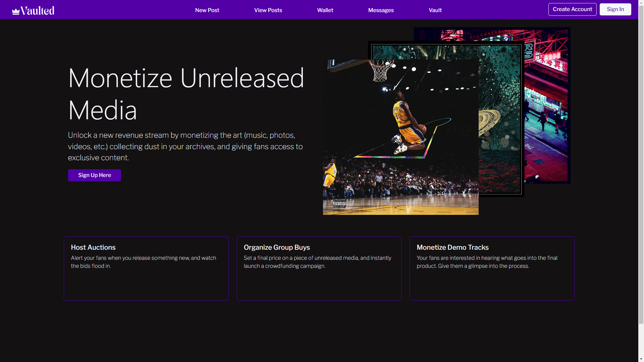
Task: Click the page vertical scrollbar
Action: coord(641,164)
